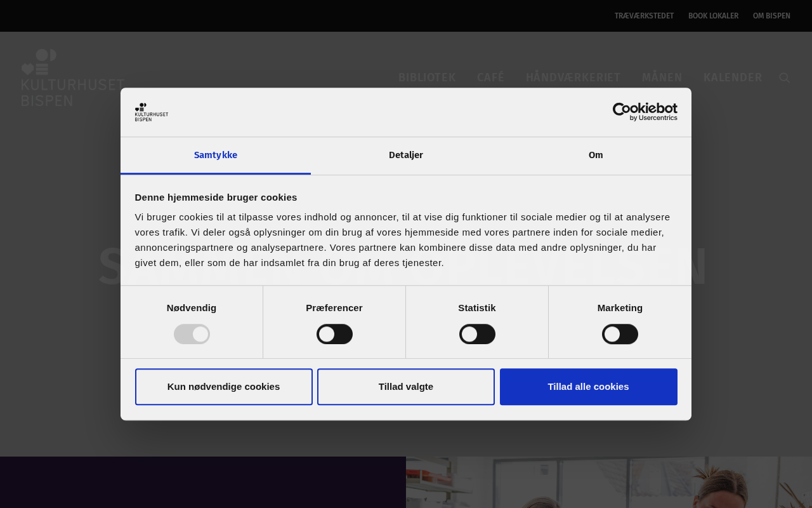Click the Tillad valgte button
Screen dimensions: 812x508
tap(406, 387)
